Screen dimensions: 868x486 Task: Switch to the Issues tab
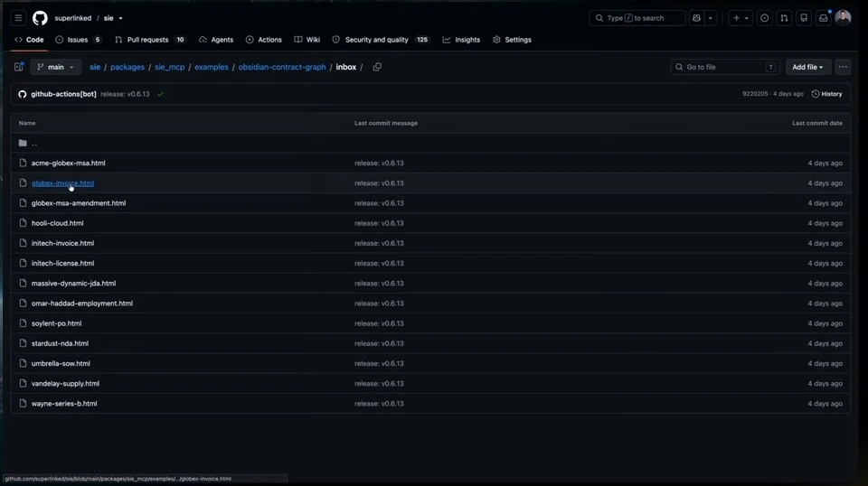click(x=79, y=40)
